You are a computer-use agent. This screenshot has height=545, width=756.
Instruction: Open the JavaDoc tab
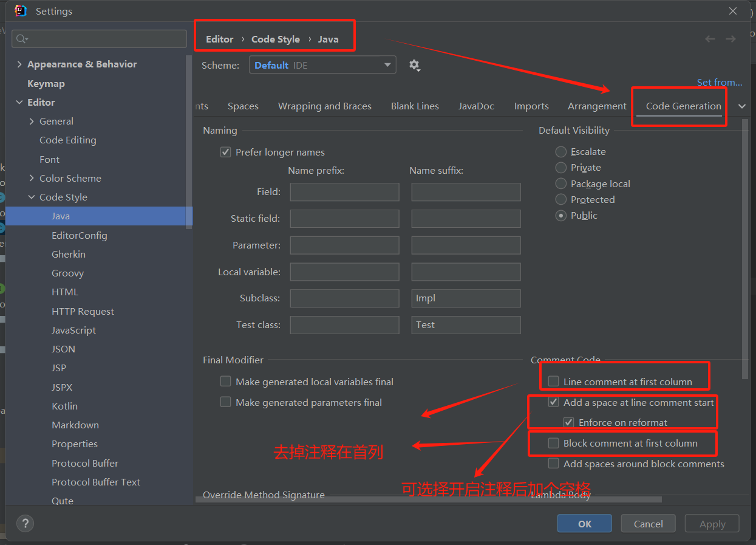tap(476, 106)
